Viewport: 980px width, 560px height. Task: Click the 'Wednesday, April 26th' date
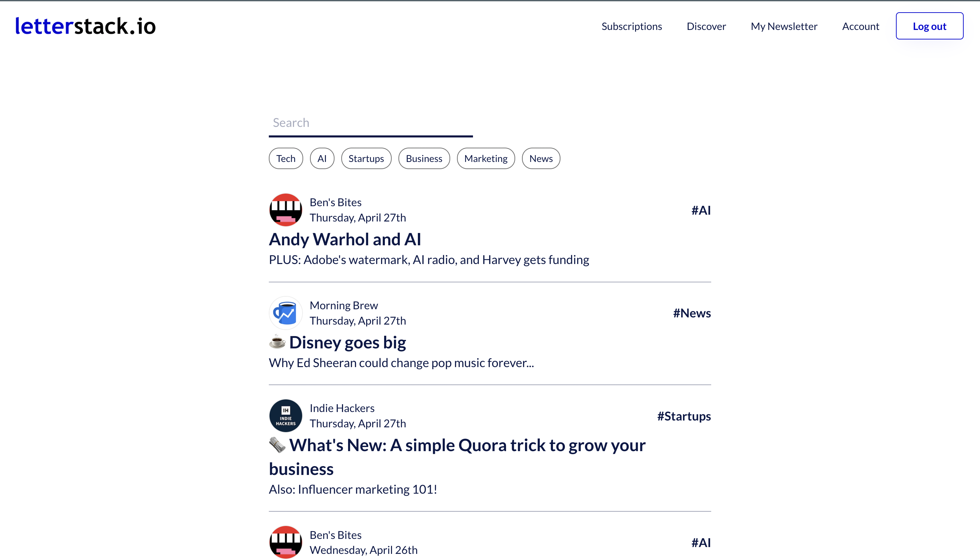point(363,550)
